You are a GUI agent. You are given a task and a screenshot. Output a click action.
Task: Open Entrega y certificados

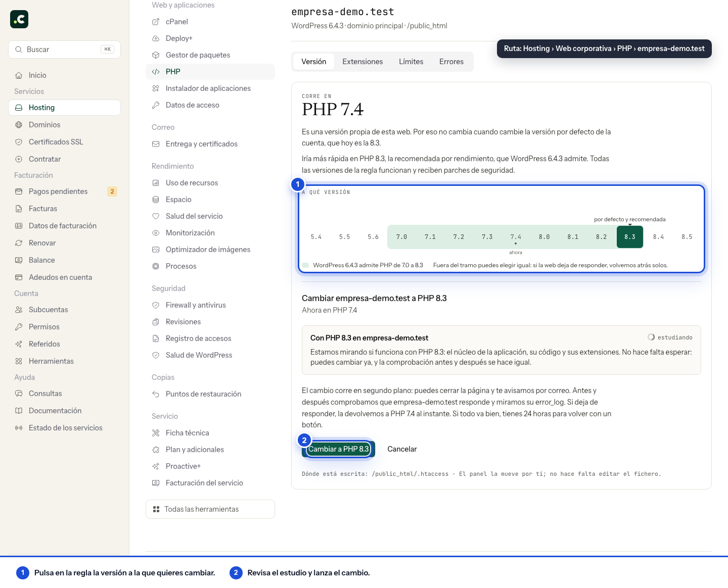pyautogui.click(x=210, y=144)
